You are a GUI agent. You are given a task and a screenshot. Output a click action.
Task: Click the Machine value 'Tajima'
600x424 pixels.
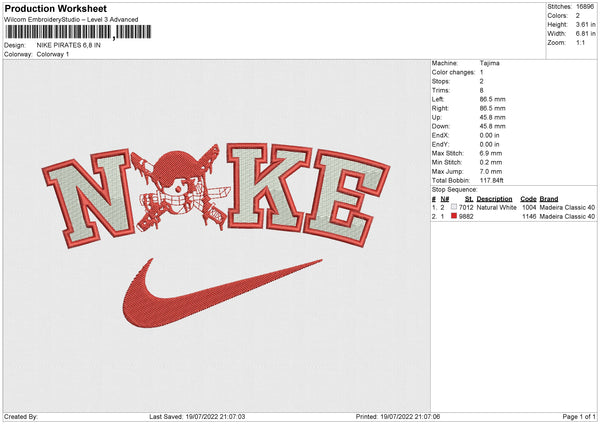pyautogui.click(x=489, y=63)
